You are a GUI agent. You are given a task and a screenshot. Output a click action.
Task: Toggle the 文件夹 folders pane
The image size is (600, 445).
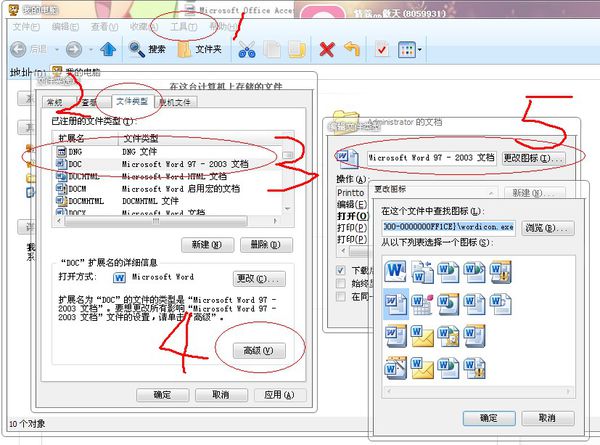click(200, 49)
